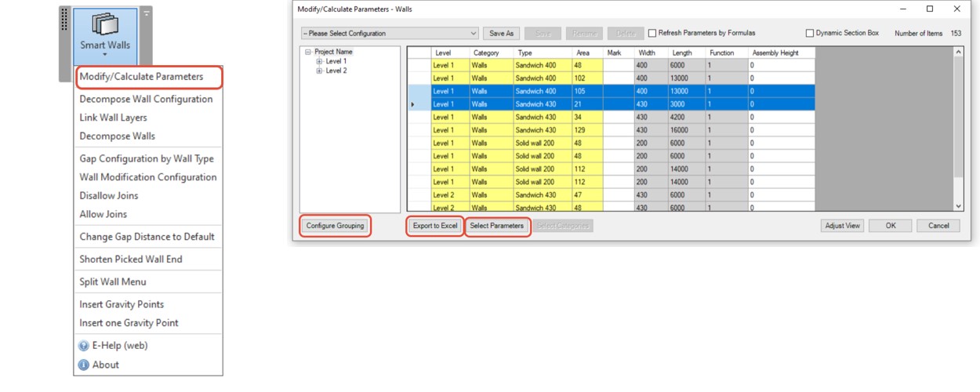Click the Configure Grouping button
The width and height of the screenshot is (980, 392).
[335, 226]
